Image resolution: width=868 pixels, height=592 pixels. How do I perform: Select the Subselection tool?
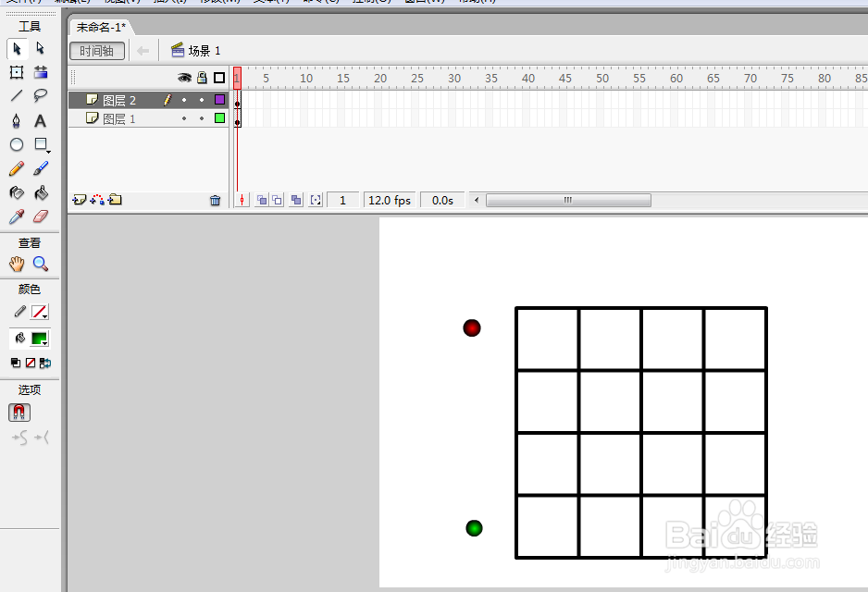[41, 49]
